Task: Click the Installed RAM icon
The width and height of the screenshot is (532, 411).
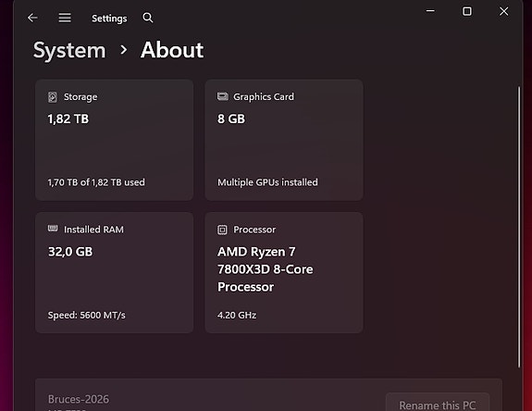Action: click(x=53, y=229)
